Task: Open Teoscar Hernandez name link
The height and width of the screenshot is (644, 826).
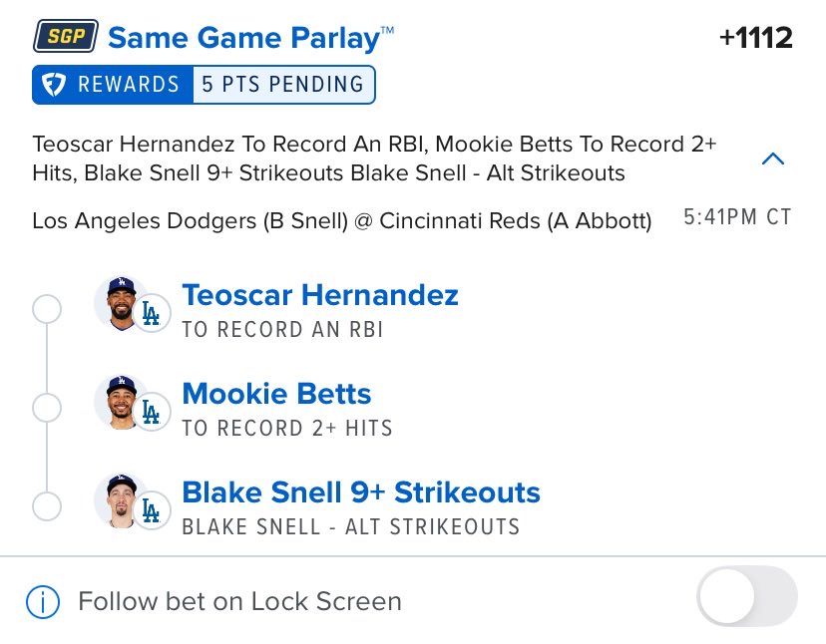Action: coord(320,295)
